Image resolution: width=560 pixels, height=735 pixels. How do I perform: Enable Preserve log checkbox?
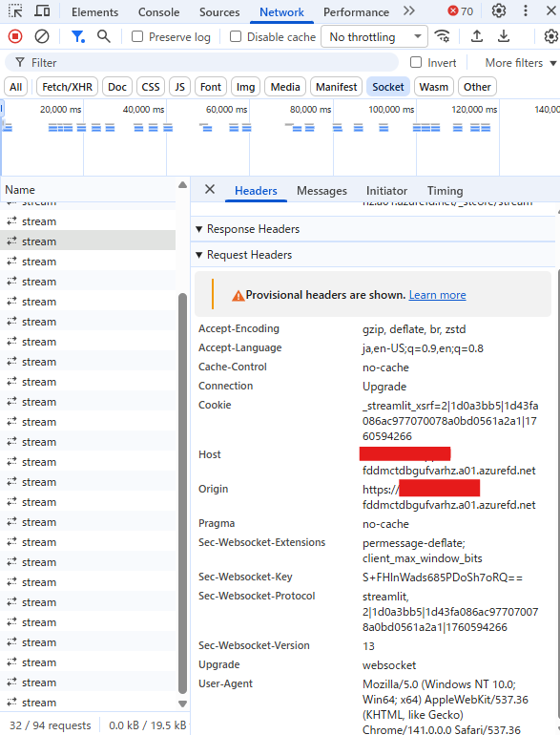point(136,36)
